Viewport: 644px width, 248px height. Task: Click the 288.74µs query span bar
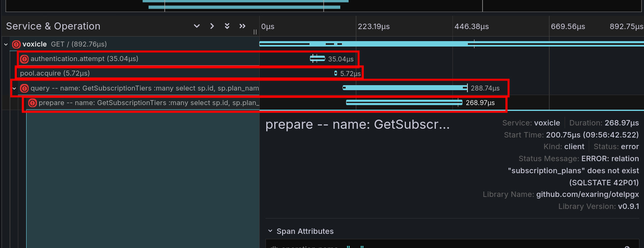405,88
